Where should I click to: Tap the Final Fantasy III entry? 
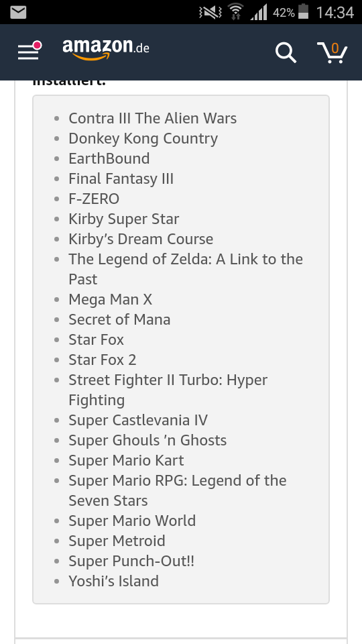[x=121, y=178]
